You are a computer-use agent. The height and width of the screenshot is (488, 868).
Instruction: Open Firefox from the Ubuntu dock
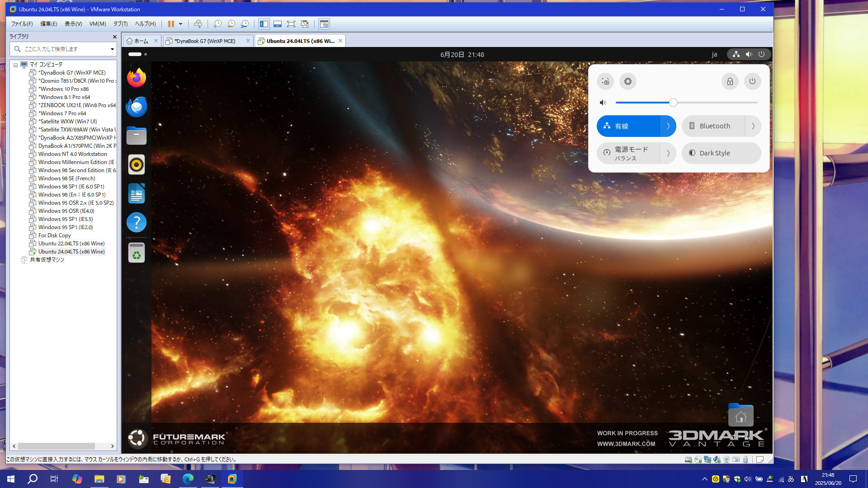(x=137, y=78)
